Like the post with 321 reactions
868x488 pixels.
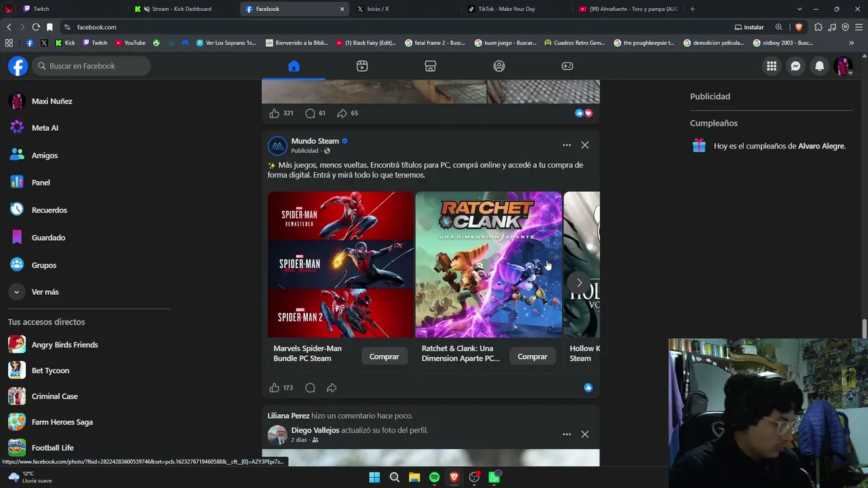click(x=274, y=113)
